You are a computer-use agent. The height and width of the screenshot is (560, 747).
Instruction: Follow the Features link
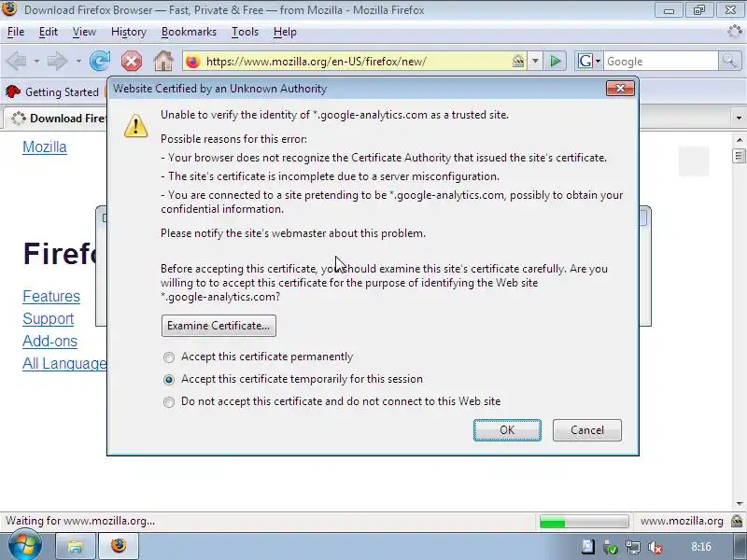[51, 296]
